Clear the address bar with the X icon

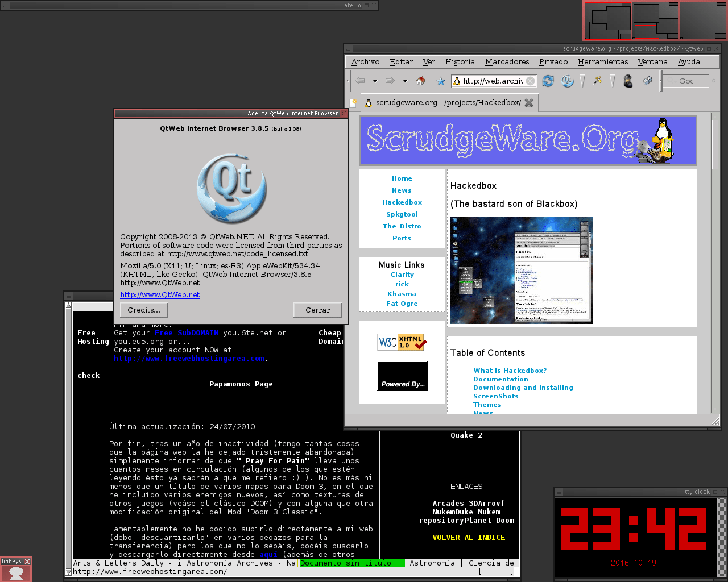[x=530, y=81]
